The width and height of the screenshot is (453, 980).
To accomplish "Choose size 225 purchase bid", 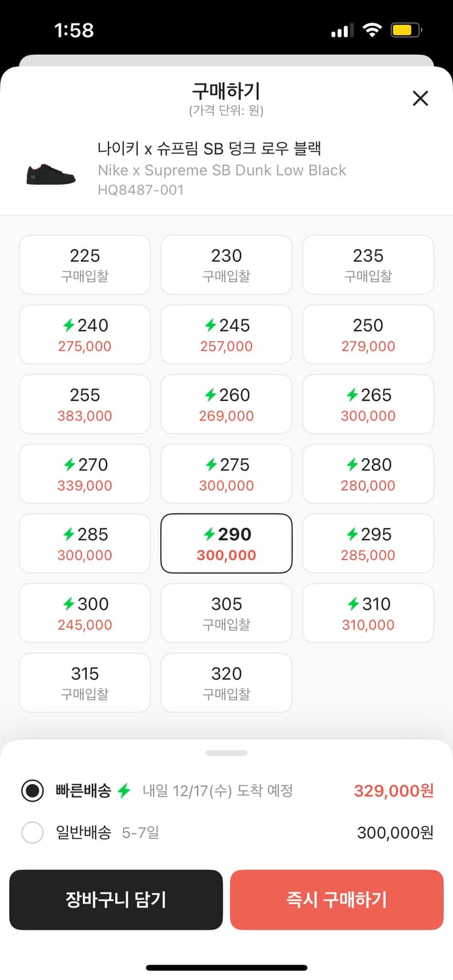I will [85, 265].
